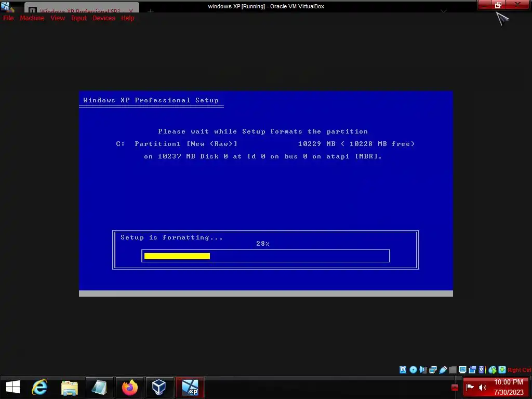Click the VirtualBox window title bar icon

[5, 6]
